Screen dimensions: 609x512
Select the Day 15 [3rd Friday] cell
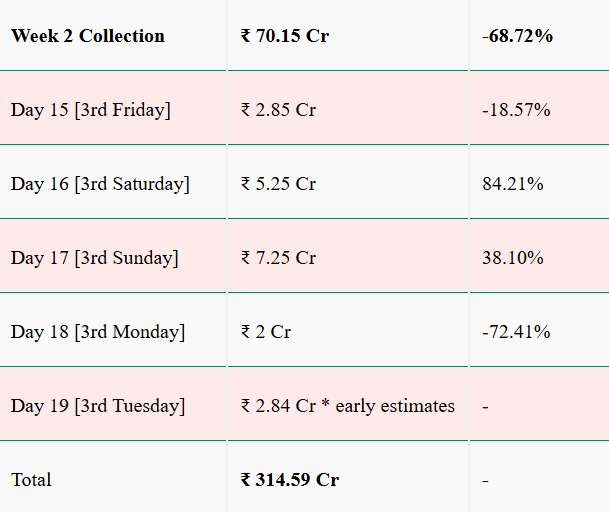pyautogui.click(x=91, y=110)
